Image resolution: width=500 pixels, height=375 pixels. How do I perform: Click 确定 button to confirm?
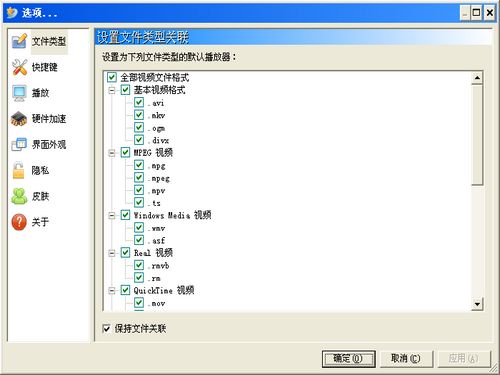pos(349,359)
